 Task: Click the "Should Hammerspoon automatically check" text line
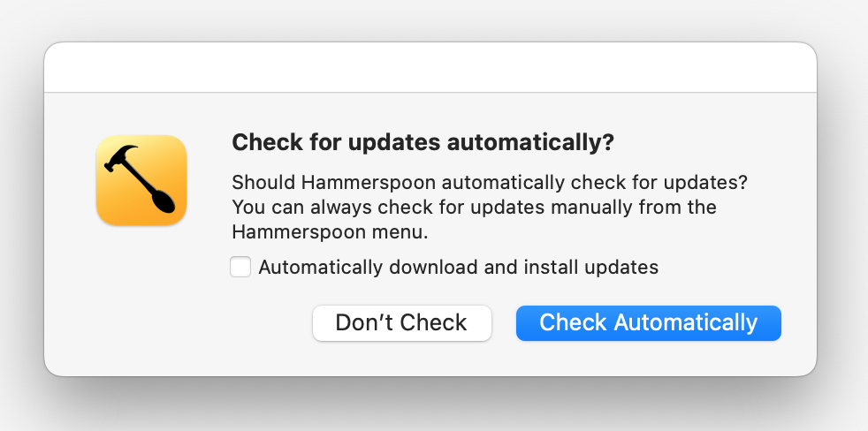[490, 183]
